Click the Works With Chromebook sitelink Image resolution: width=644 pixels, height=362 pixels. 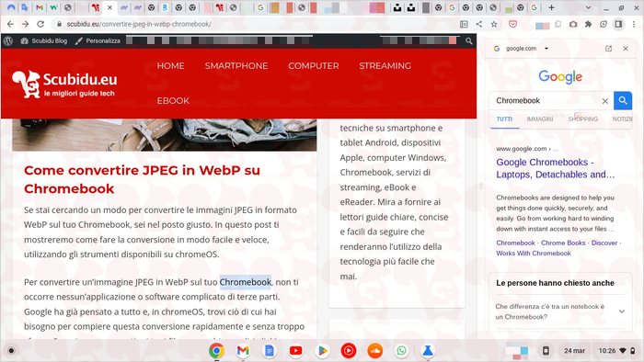coord(533,254)
